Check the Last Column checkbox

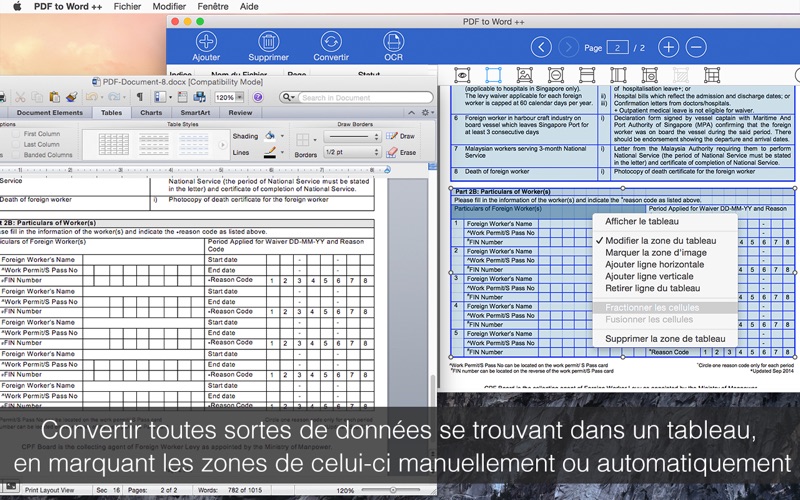[16, 144]
